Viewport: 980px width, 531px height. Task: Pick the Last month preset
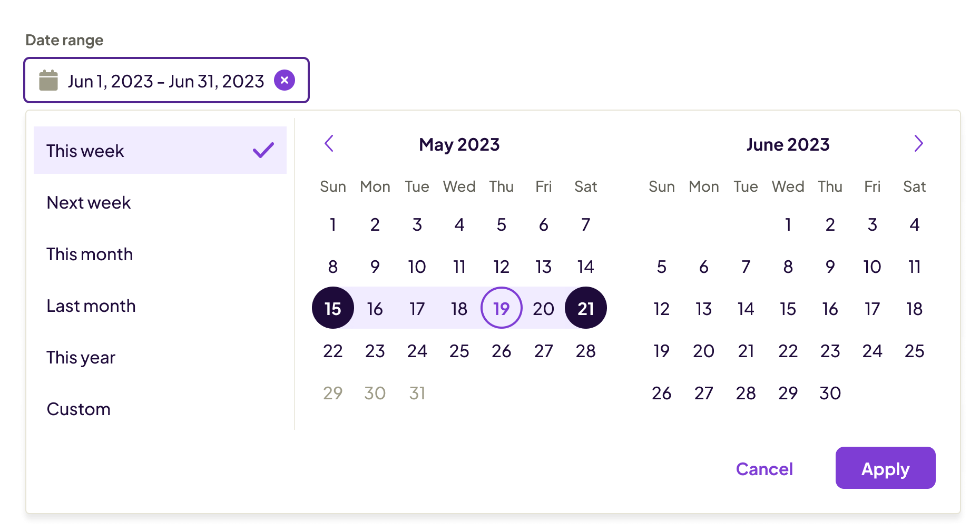[x=91, y=306]
